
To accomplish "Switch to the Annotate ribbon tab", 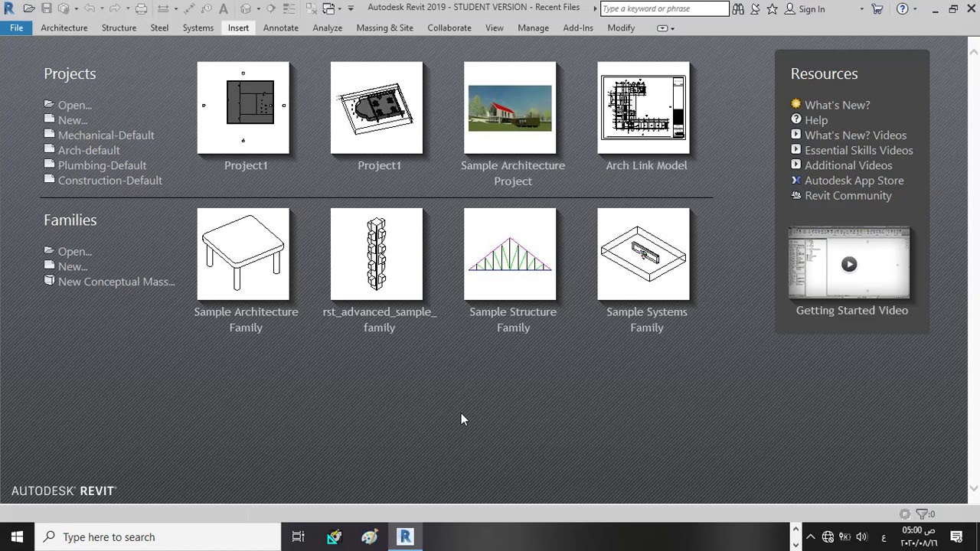I will pyautogui.click(x=281, y=28).
